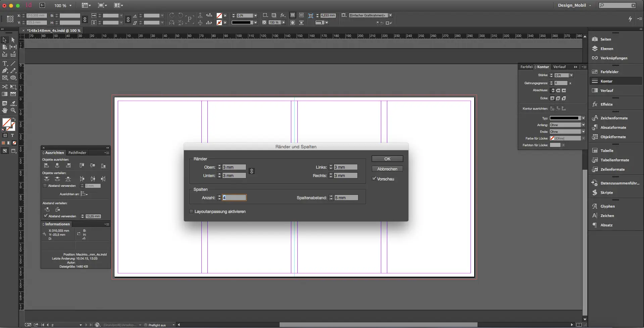Select the Type tool in toolbox
644x328 pixels.
(x=5, y=63)
